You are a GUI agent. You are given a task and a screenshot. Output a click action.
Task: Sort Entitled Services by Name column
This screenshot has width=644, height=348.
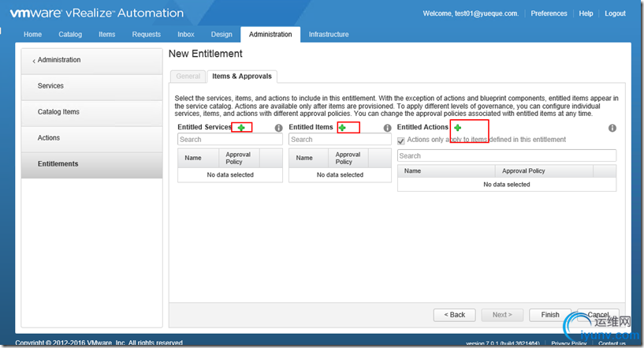tap(198, 158)
